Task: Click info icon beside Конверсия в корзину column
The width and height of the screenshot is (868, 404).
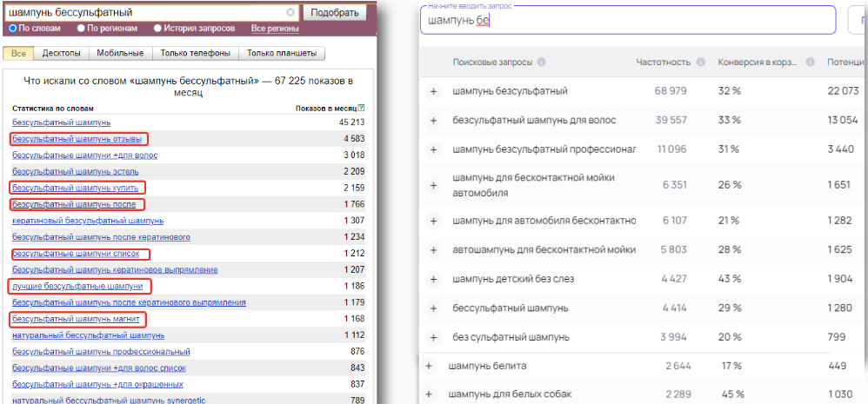Action: click(x=810, y=63)
